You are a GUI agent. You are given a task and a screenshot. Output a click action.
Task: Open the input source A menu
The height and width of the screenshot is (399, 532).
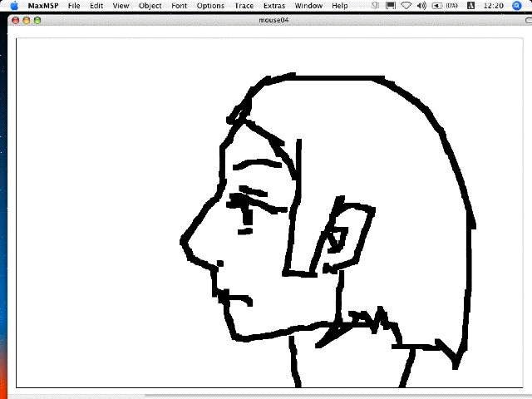(471, 6)
